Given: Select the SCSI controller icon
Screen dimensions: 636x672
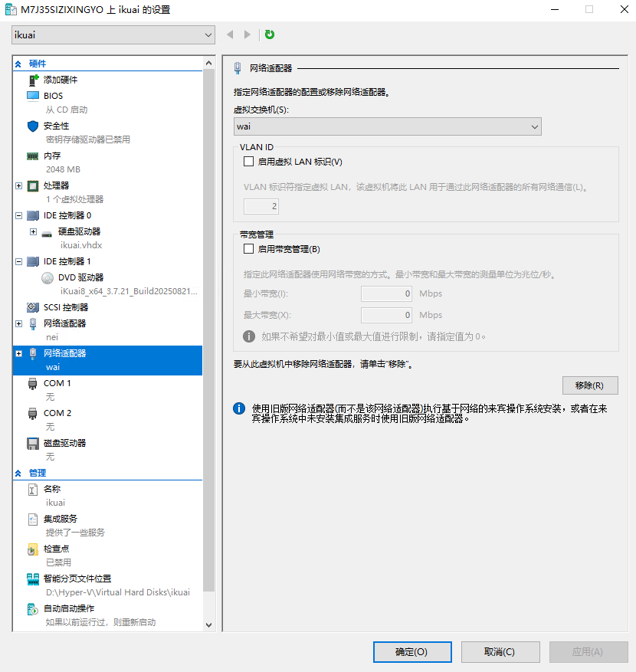Looking at the screenshot, I should [x=33, y=307].
